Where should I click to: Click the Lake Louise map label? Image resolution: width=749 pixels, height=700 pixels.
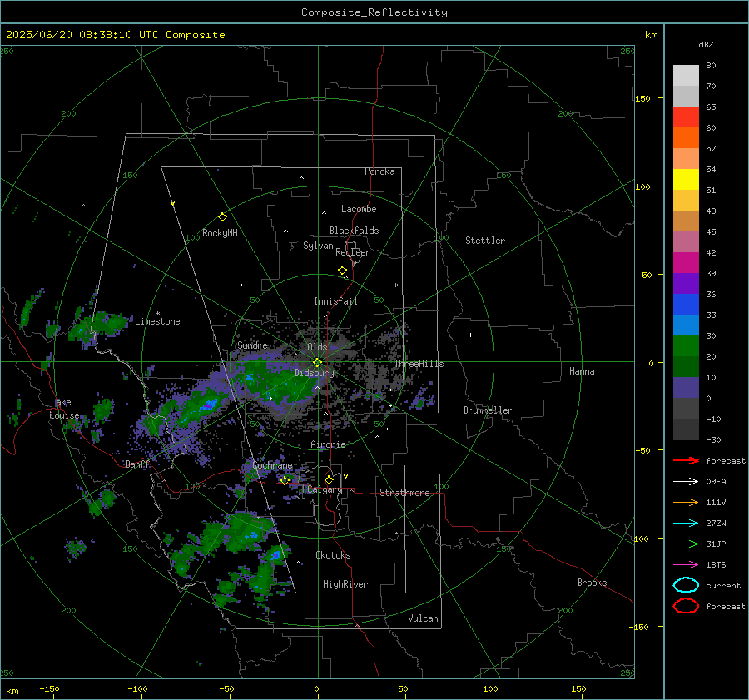click(64, 409)
